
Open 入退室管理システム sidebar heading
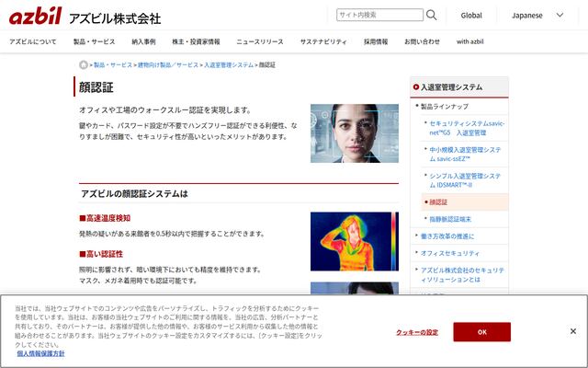coord(451,87)
